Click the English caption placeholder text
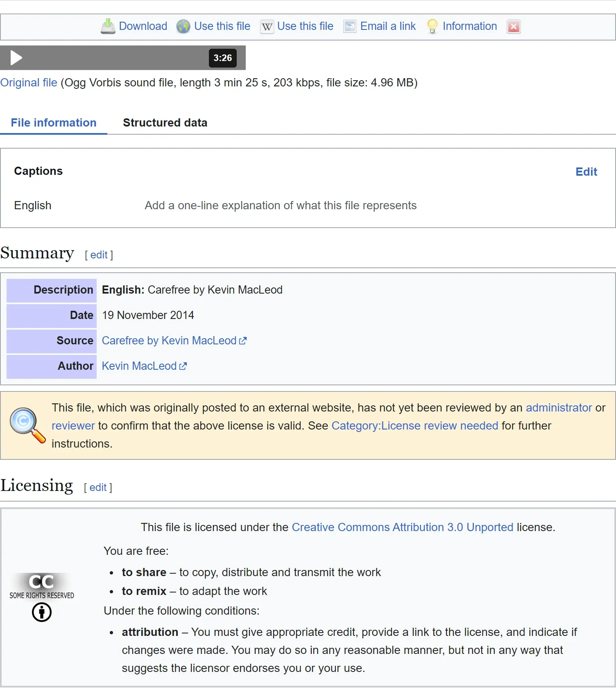This screenshot has height=692, width=616. coord(281,206)
